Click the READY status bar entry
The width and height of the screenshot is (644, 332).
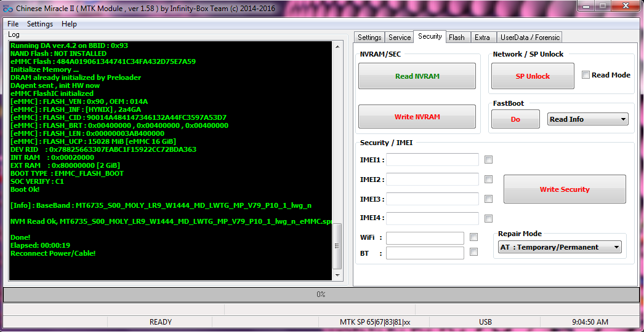pyautogui.click(x=160, y=322)
